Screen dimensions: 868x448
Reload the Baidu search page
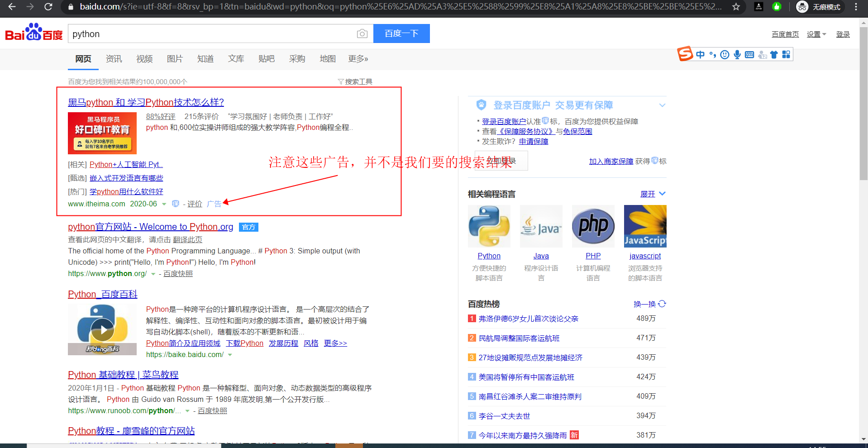click(x=48, y=7)
